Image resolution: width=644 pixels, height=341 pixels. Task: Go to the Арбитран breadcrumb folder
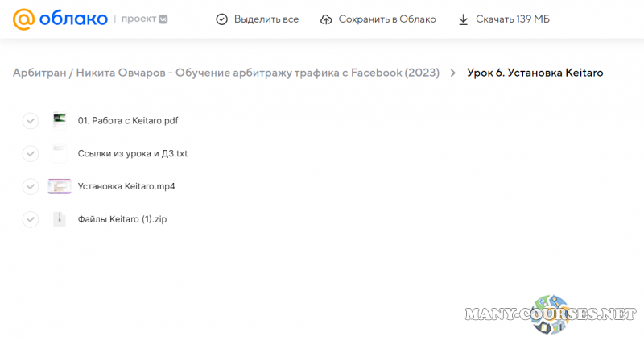point(39,73)
